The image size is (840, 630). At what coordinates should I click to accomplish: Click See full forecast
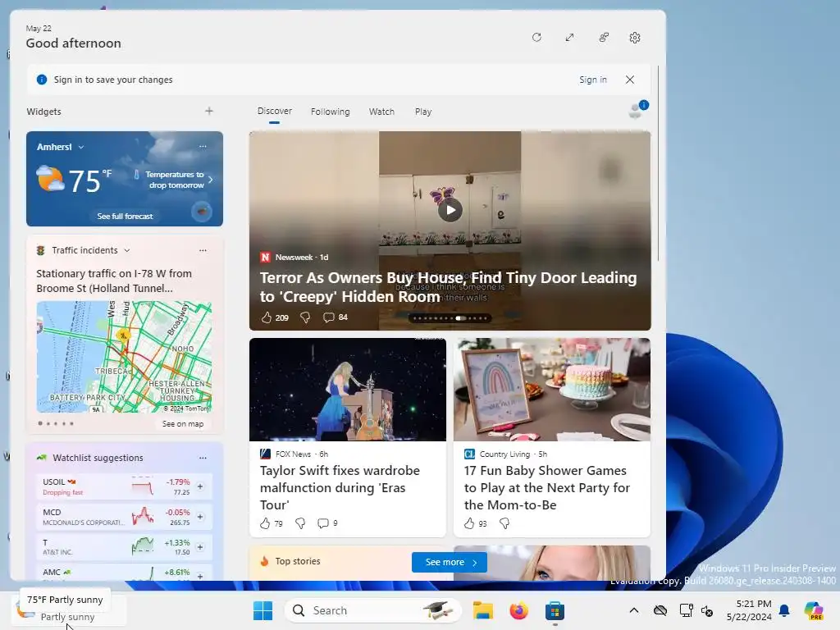pos(125,216)
